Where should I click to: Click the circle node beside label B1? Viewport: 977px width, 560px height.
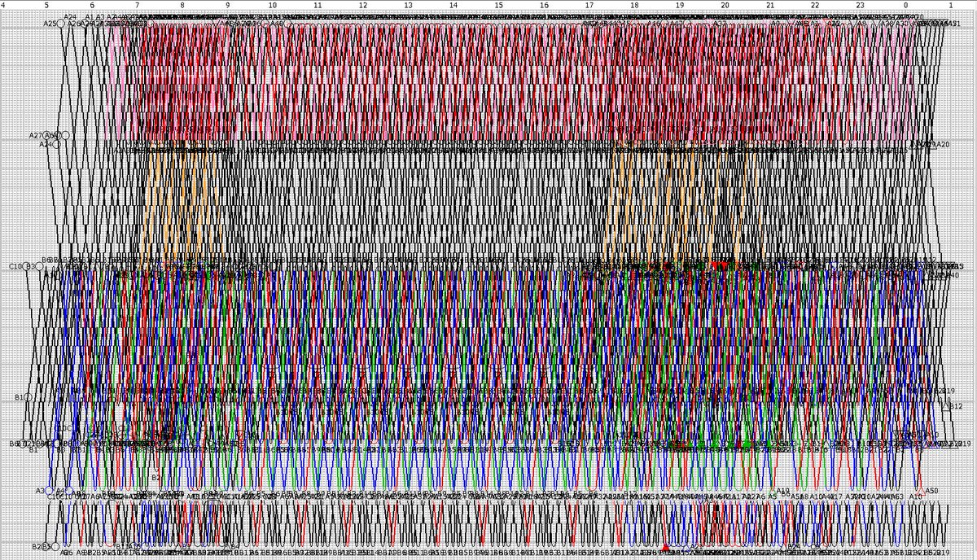coord(28,397)
